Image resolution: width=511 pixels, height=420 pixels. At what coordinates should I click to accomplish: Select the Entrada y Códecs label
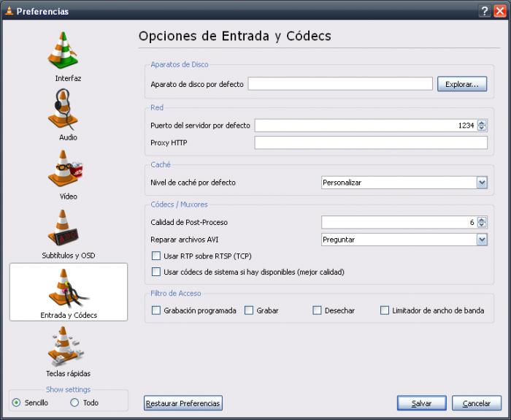point(69,315)
